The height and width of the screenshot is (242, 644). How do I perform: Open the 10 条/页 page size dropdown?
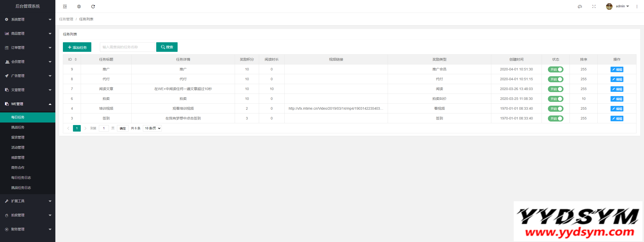click(152, 128)
